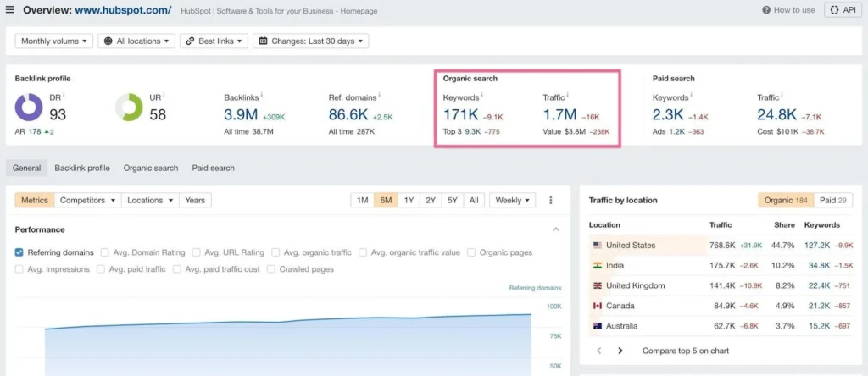Select Paid 29 traffic toggle
This screenshot has width=868, height=376.
[x=833, y=200]
